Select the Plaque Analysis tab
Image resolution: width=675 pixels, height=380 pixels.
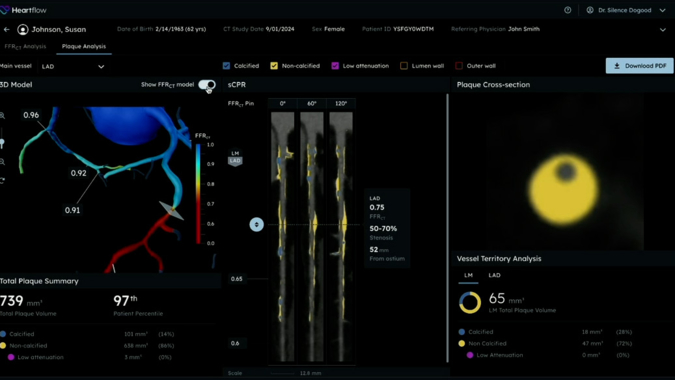click(84, 46)
